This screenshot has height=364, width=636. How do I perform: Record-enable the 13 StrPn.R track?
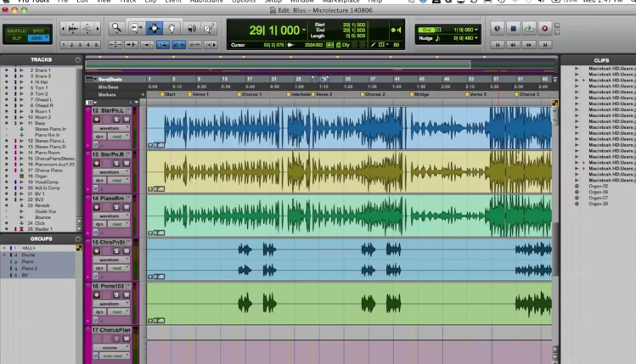click(97, 163)
